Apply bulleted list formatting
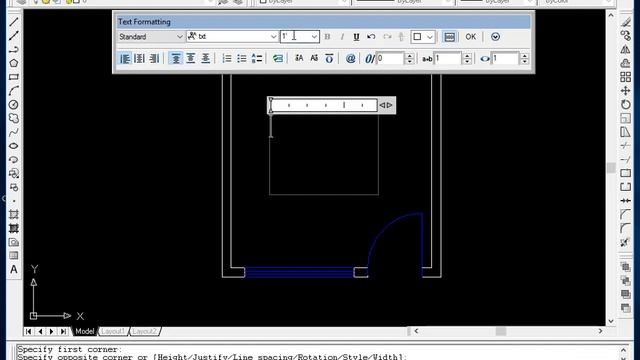The image size is (640, 360). pos(242,58)
